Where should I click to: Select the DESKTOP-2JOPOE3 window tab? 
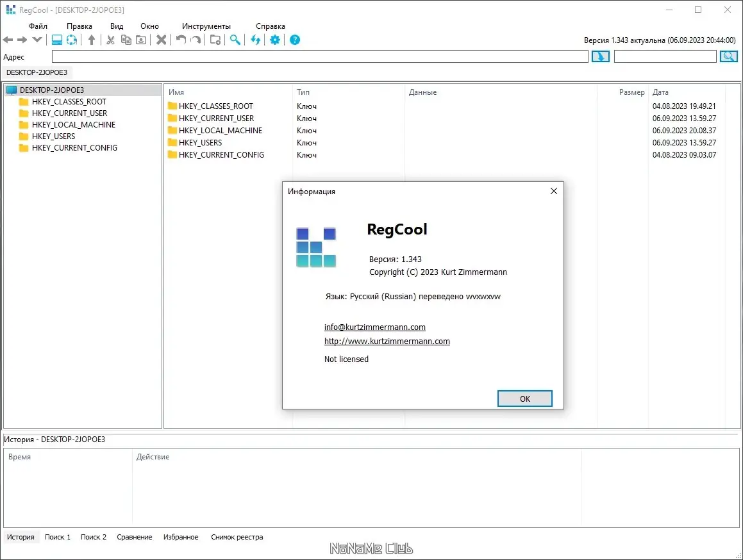[x=37, y=72]
